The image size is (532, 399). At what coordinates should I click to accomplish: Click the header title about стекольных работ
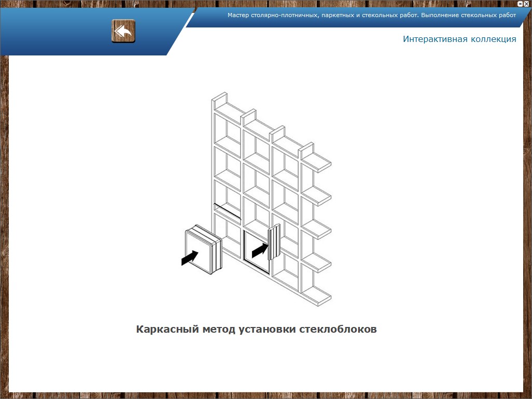[x=371, y=15]
